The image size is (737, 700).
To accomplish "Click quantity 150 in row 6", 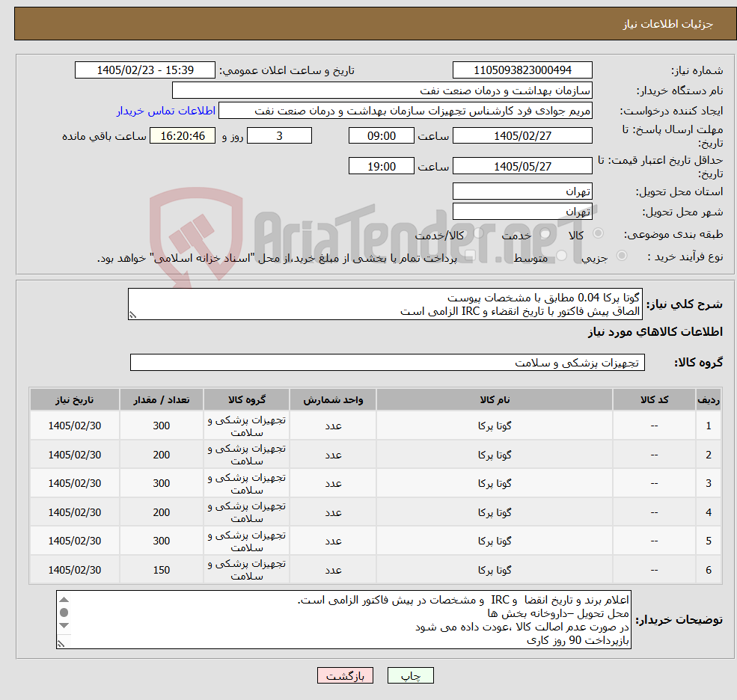I will (x=161, y=570).
